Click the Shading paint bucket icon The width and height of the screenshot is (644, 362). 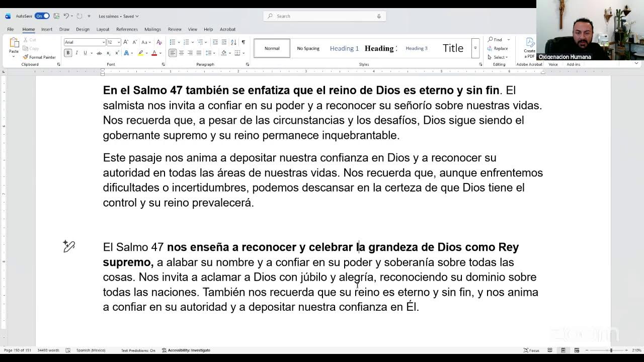click(223, 53)
